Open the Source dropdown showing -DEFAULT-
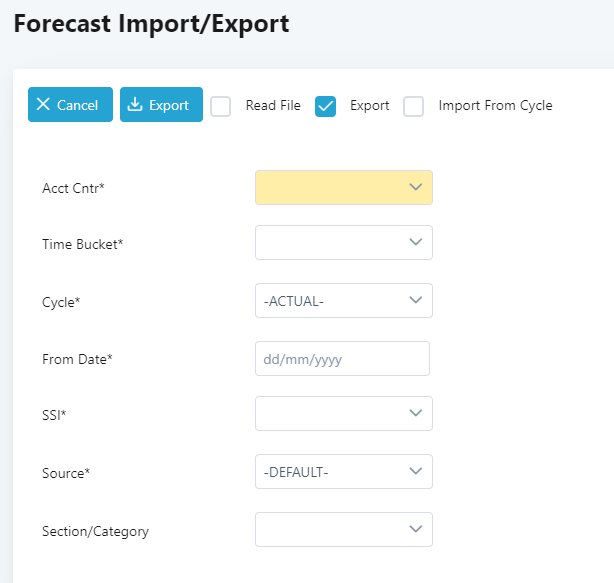The image size is (614, 583). (x=343, y=472)
